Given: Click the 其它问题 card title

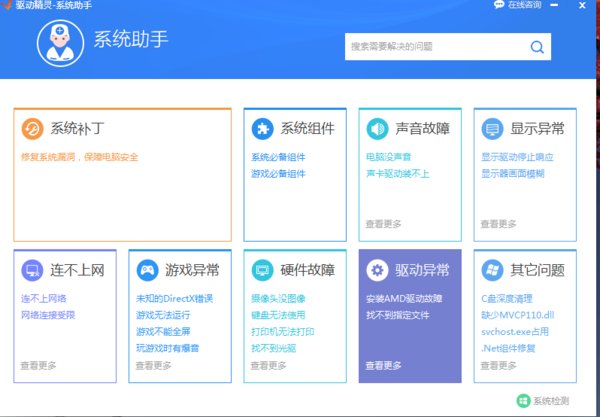Looking at the screenshot, I should [537, 270].
